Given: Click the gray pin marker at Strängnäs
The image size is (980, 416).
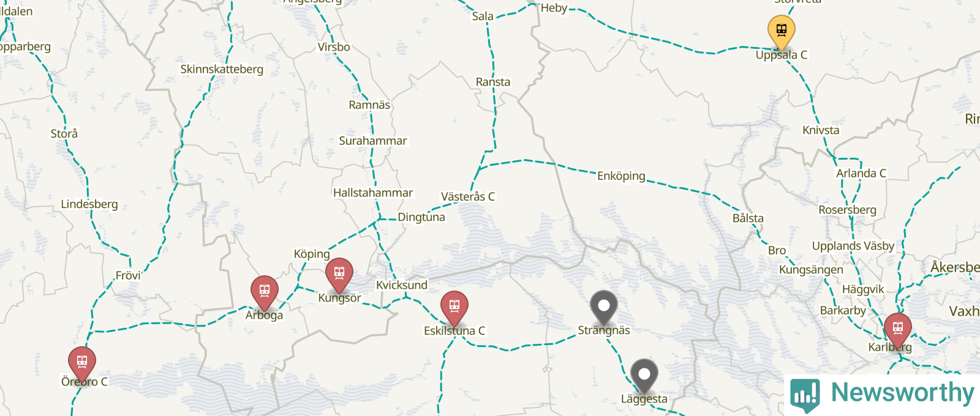Looking at the screenshot, I should [604, 307].
